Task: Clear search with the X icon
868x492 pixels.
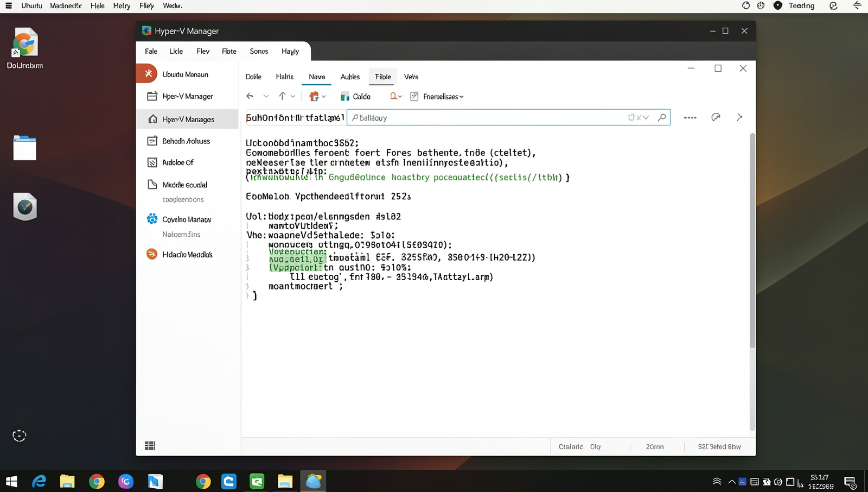Action: [639, 117]
